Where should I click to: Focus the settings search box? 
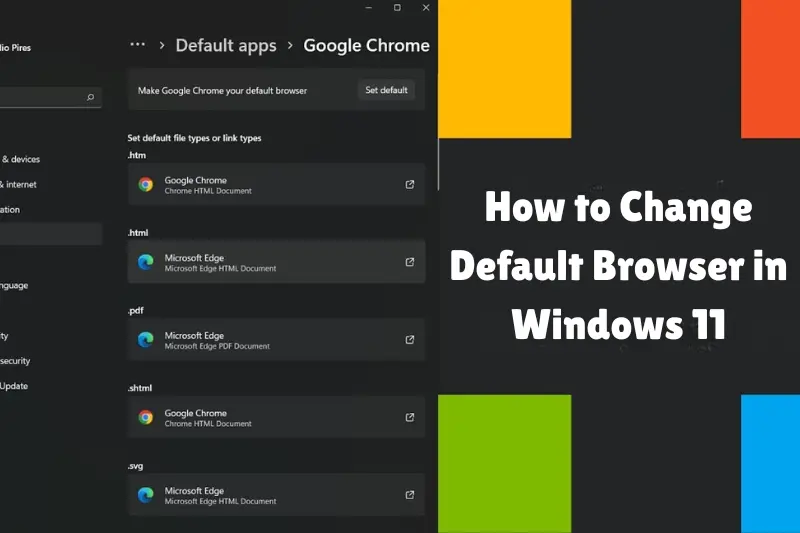point(51,97)
